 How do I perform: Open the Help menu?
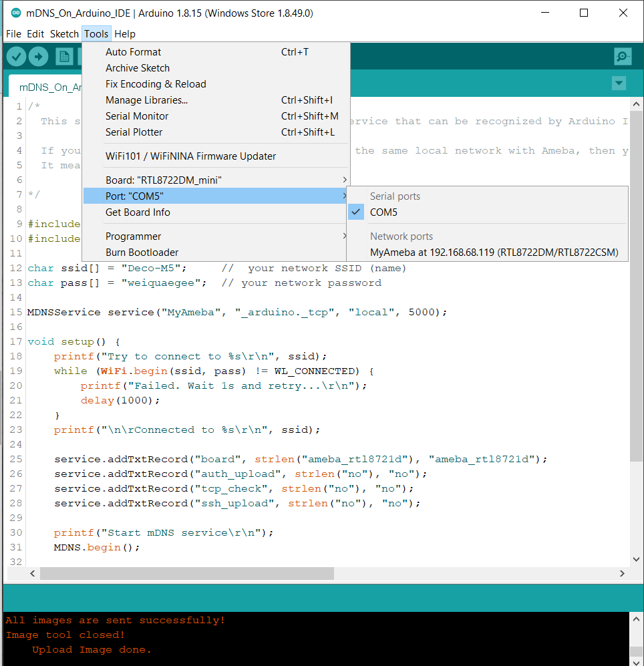coord(124,34)
